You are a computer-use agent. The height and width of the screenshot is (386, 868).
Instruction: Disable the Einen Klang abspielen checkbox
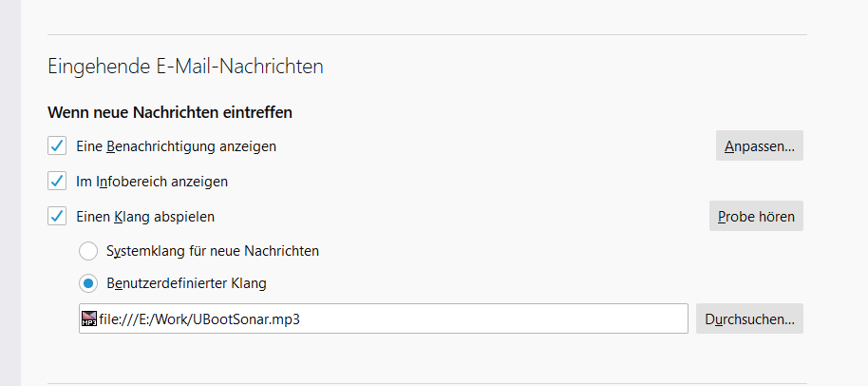pos(57,216)
